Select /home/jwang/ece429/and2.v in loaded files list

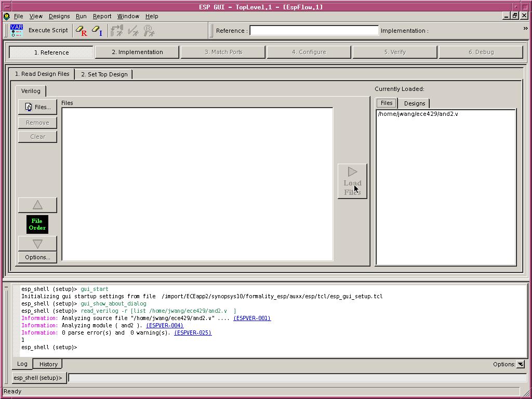418,114
